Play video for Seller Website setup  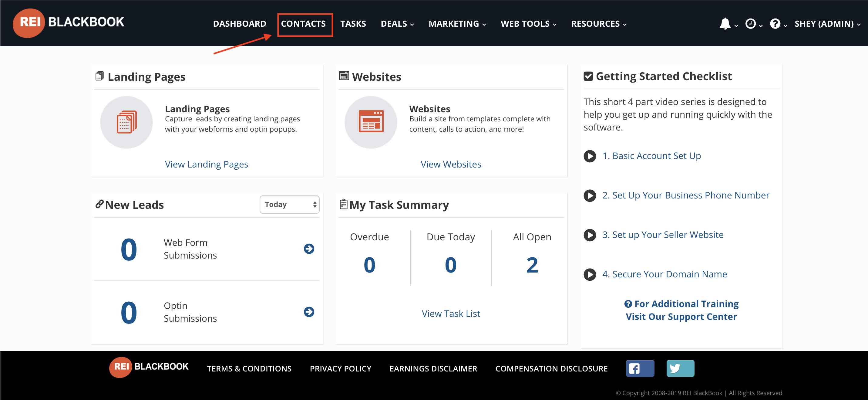click(x=590, y=235)
